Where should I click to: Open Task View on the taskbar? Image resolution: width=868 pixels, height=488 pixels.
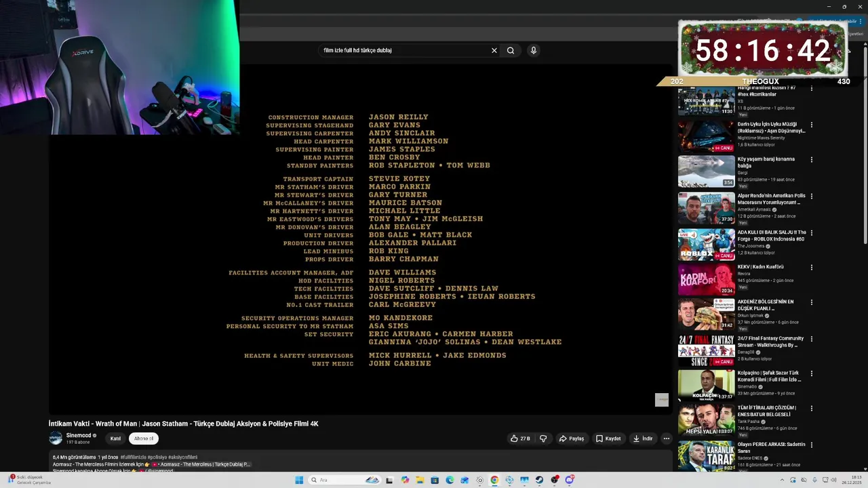click(x=389, y=480)
